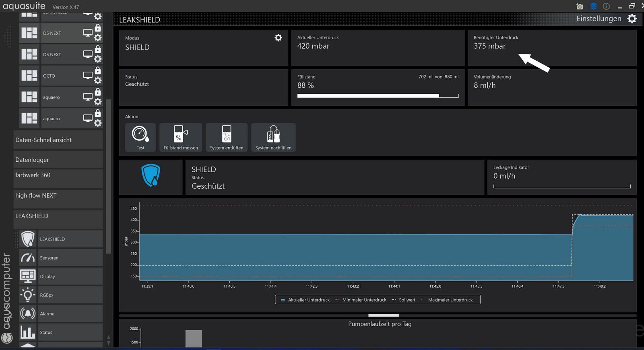Click the sidebar scroll up arrow
This screenshot has width=644, height=350.
point(108,337)
